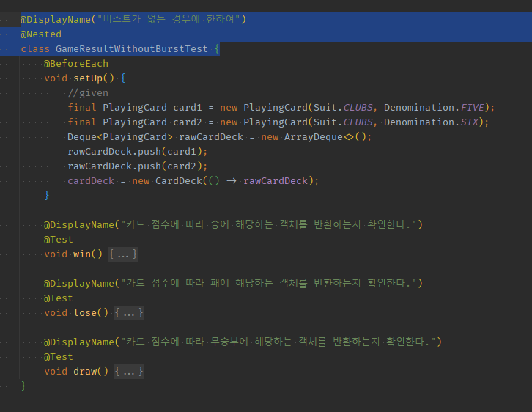The image size is (532, 412).
Task: Click DisplayName string containing 패에 해당하는
Action: [268, 284]
